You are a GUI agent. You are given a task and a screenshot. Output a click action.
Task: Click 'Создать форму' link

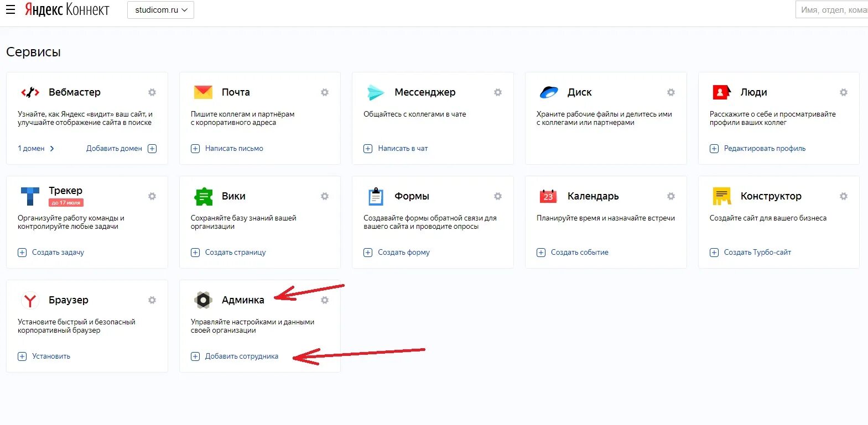(404, 252)
